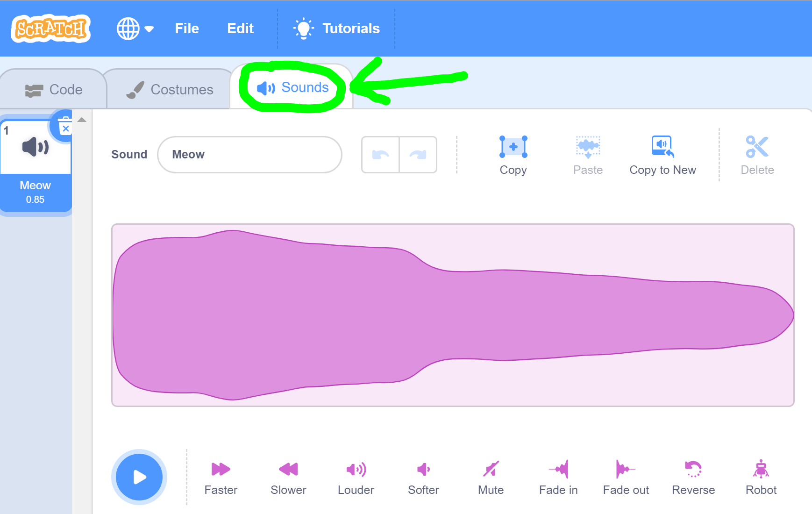Click the lightbulb Tutorials icon

(x=303, y=29)
